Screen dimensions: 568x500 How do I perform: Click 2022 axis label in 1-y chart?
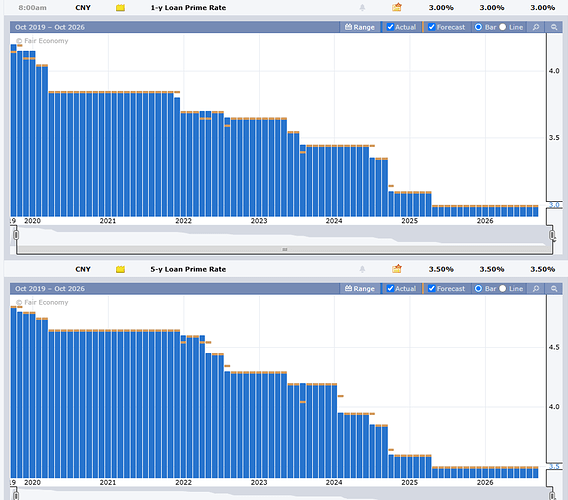pos(183,221)
